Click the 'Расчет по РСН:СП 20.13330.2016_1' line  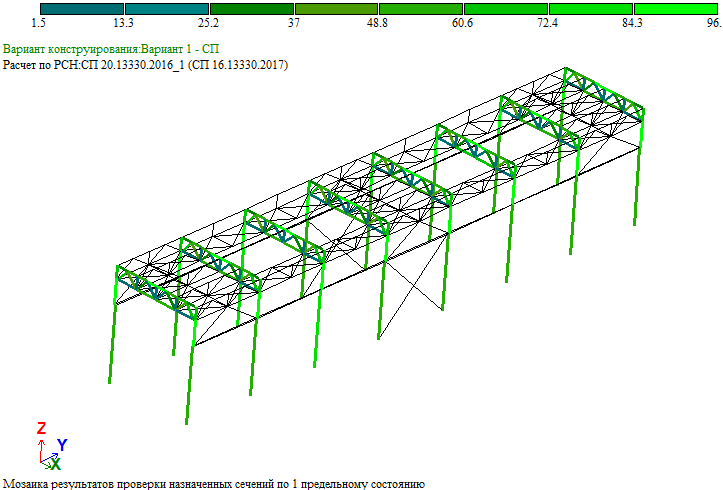coord(145,65)
